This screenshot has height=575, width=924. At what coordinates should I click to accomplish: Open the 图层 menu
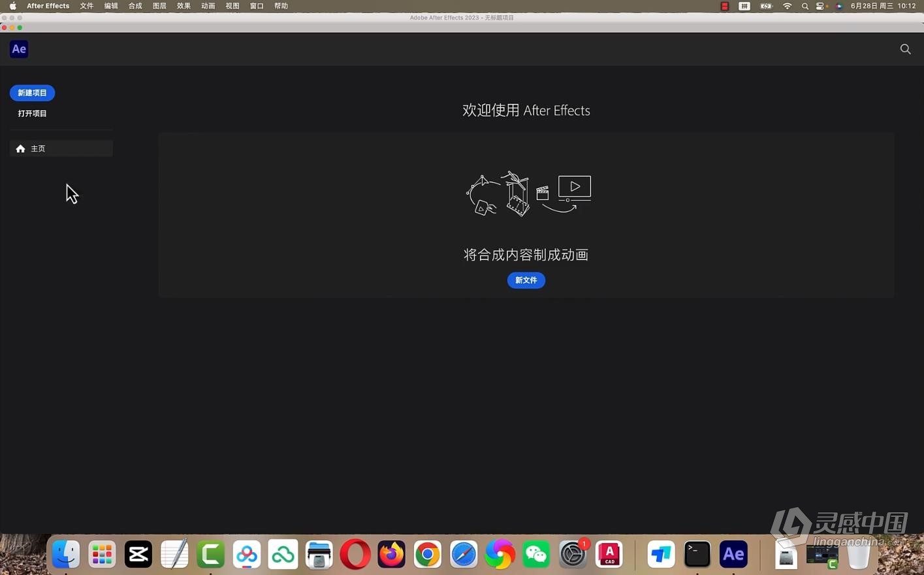pyautogui.click(x=159, y=6)
